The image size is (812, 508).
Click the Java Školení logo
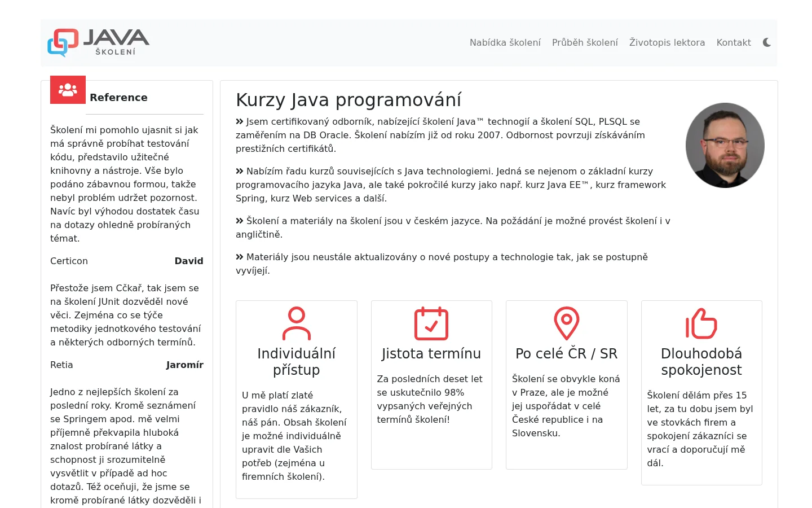pos(99,43)
